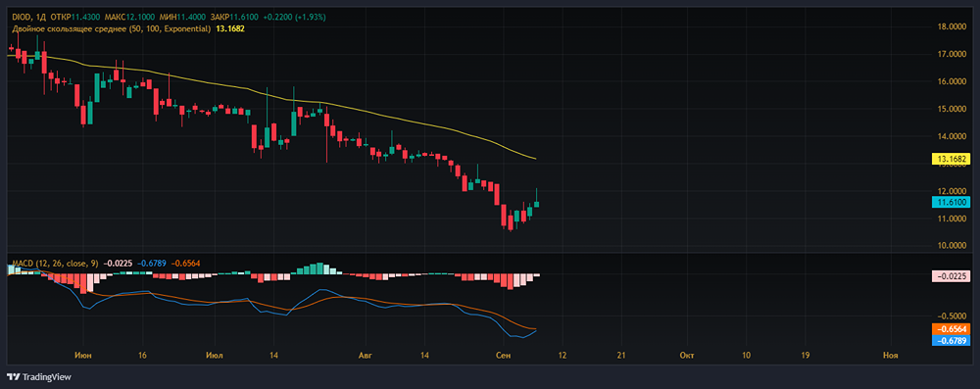
Task: Click the Июн date label on time axis
Action: [x=83, y=356]
